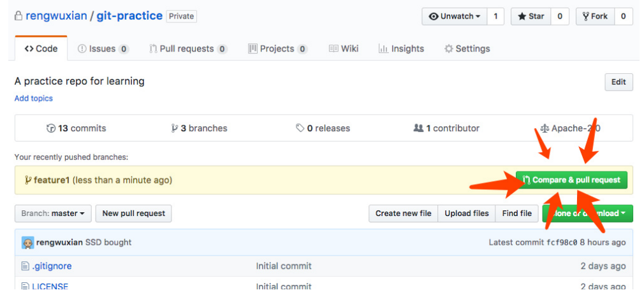Switch to the Code tab
The image size is (644, 297).
[x=41, y=48]
